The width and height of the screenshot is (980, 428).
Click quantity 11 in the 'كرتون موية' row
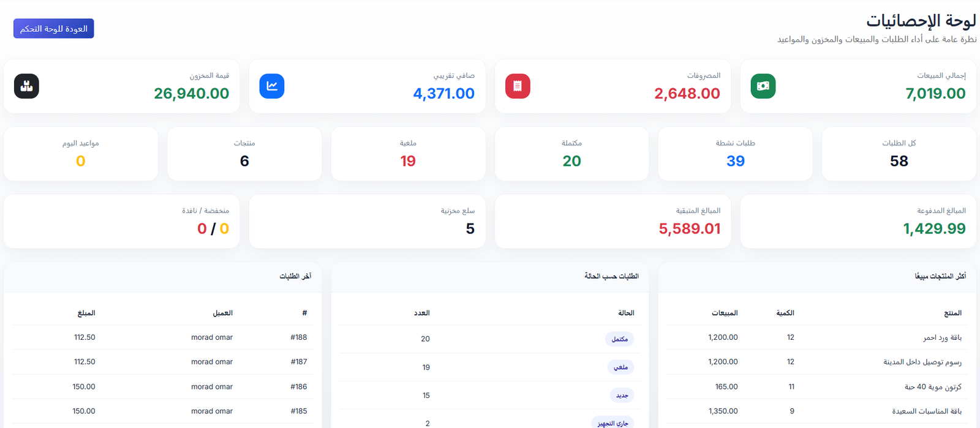point(791,387)
